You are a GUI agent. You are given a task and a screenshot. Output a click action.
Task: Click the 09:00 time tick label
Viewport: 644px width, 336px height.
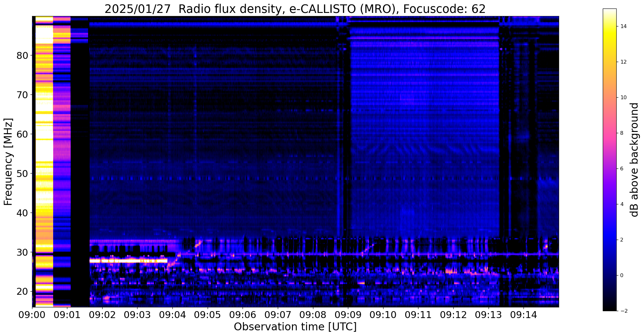point(32,315)
